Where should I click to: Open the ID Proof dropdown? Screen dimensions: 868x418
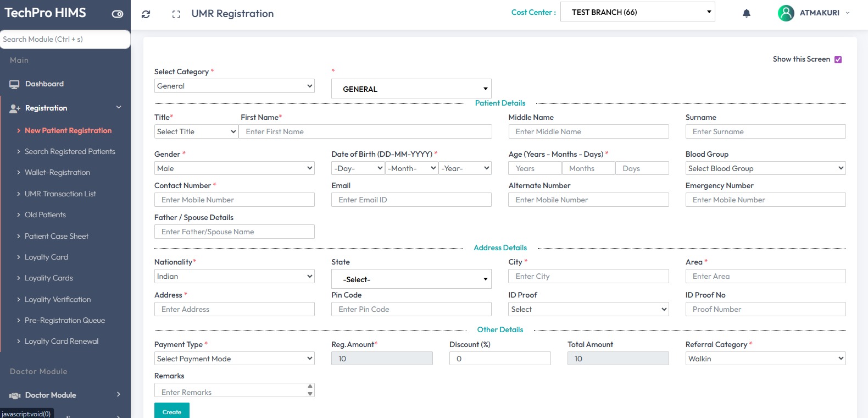(588, 309)
